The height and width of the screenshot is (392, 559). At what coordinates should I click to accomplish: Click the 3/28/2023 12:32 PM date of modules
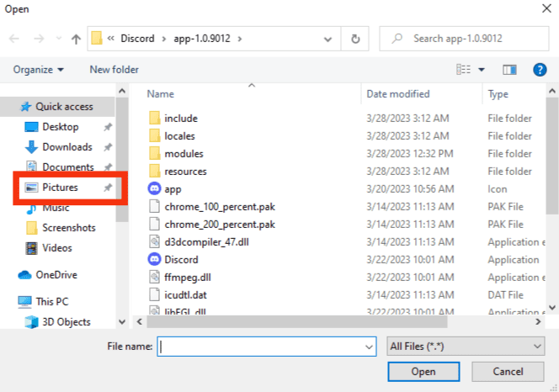coord(410,154)
